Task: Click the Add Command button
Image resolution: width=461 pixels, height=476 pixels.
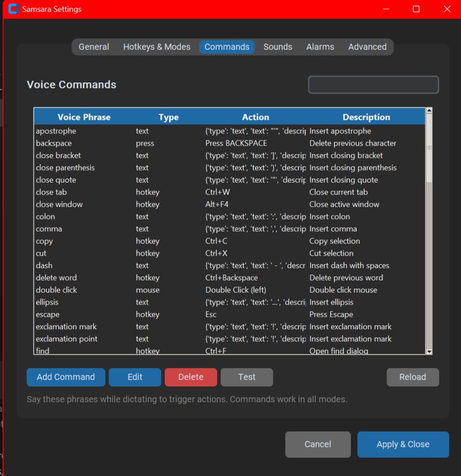Action: pos(66,377)
